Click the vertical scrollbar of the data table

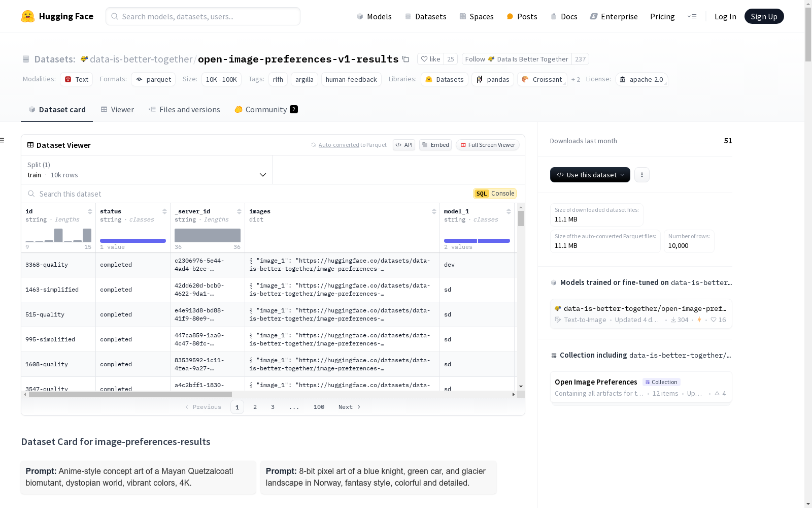click(521, 218)
